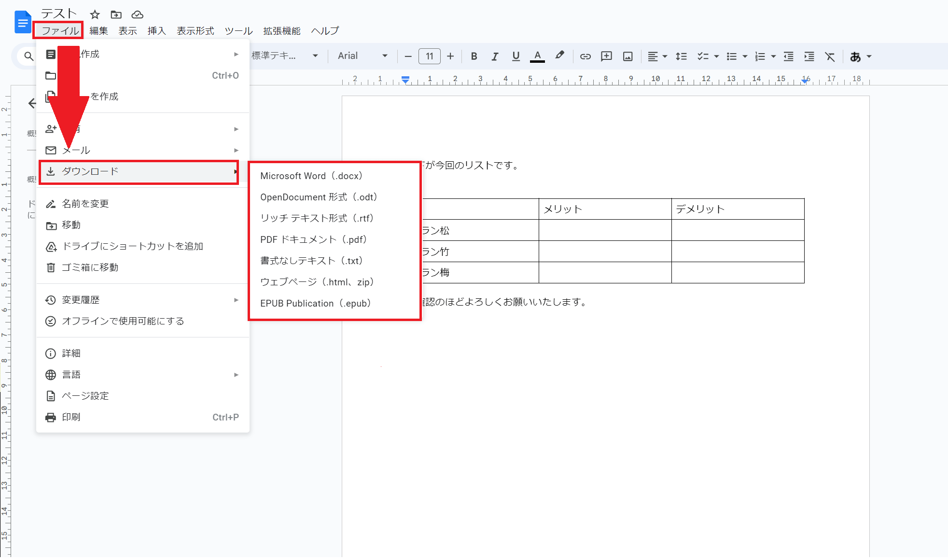Viewport: 948px width, 560px height.
Task: Click the font size input field
Action: [x=429, y=56]
